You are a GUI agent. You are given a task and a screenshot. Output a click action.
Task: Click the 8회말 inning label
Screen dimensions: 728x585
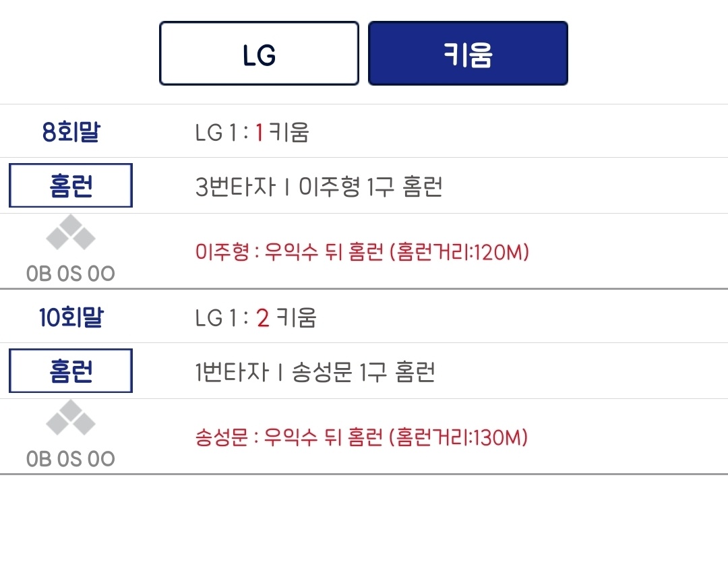70,132
